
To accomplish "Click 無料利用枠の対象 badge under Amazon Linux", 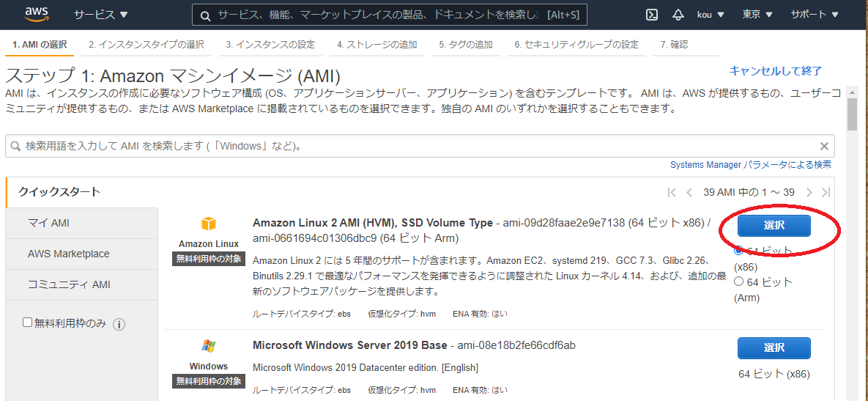I will click(209, 259).
